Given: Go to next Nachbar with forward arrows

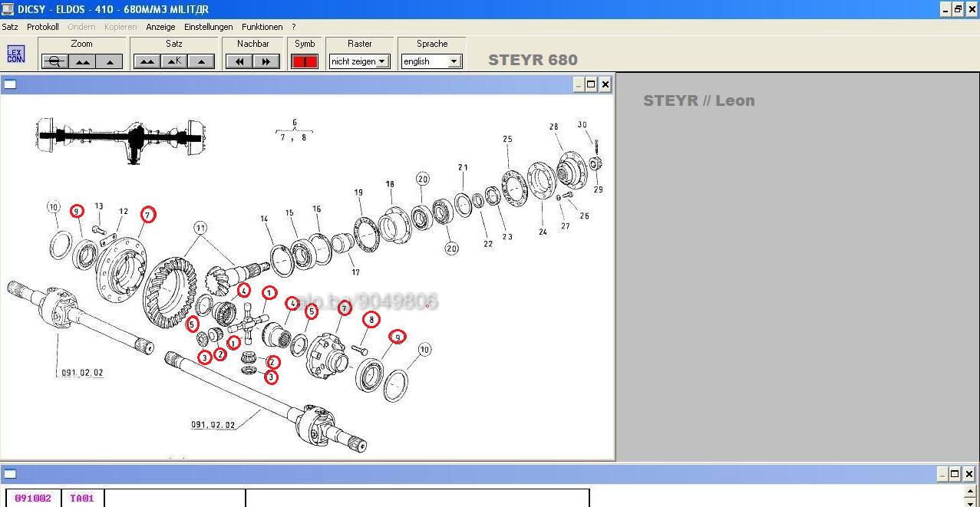Looking at the screenshot, I should point(266,61).
